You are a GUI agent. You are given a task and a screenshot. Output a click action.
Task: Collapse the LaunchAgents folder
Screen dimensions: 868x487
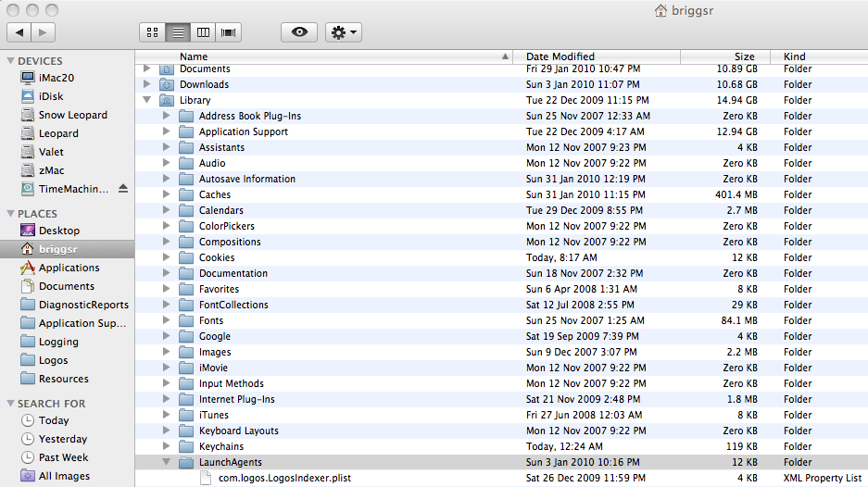(166, 462)
